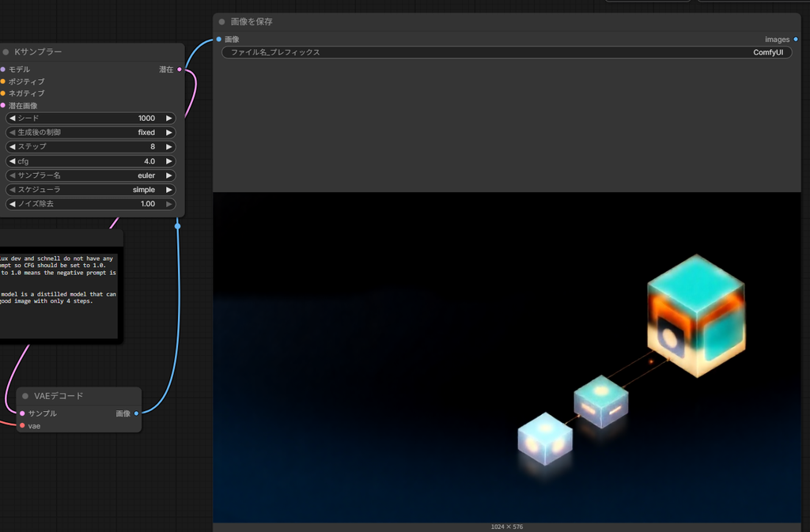Click the ノイズ除去 1.00 field
Viewport: 810px width, 532px height.
[90, 204]
